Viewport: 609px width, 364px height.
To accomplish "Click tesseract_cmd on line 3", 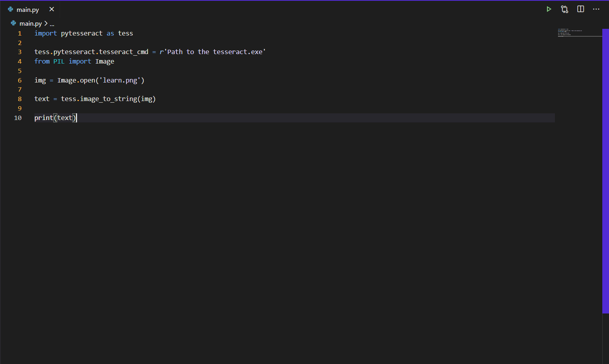I will [x=124, y=52].
